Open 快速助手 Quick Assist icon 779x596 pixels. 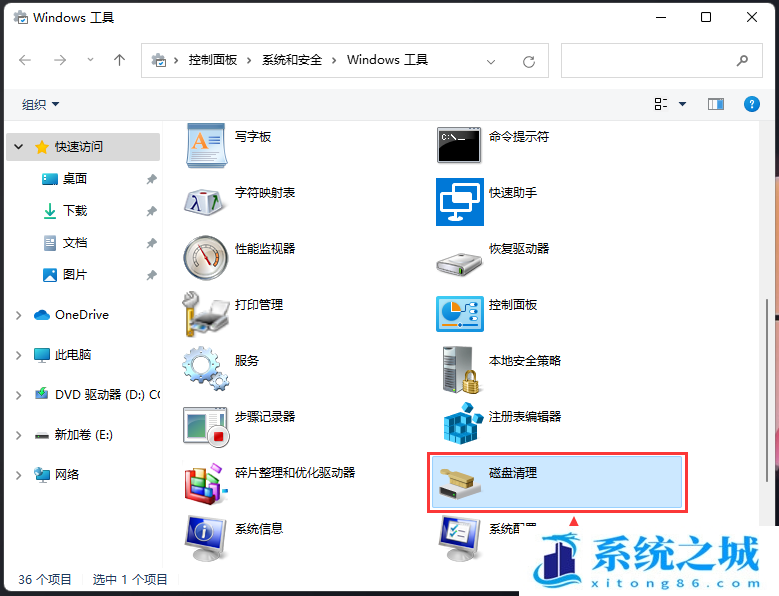click(x=460, y=201)
